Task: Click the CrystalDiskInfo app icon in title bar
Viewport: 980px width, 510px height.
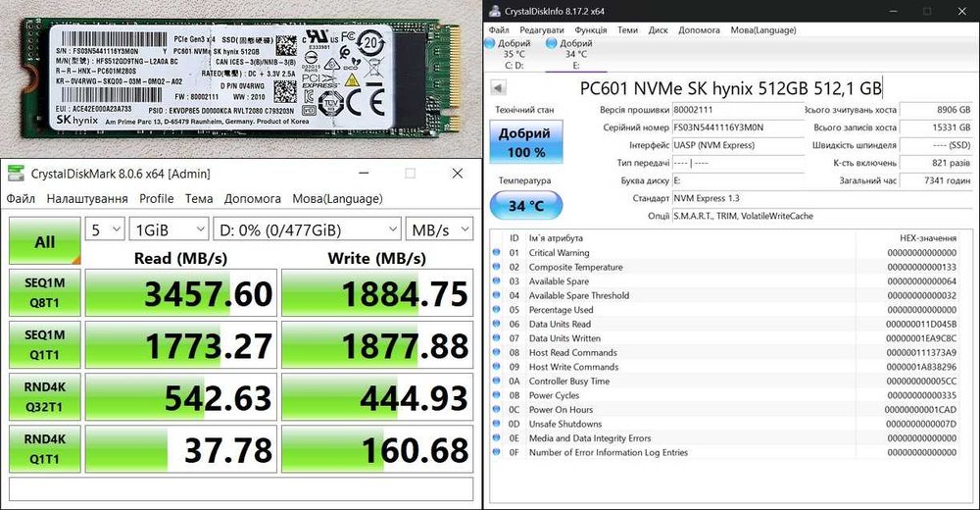Action: [494, 11]
